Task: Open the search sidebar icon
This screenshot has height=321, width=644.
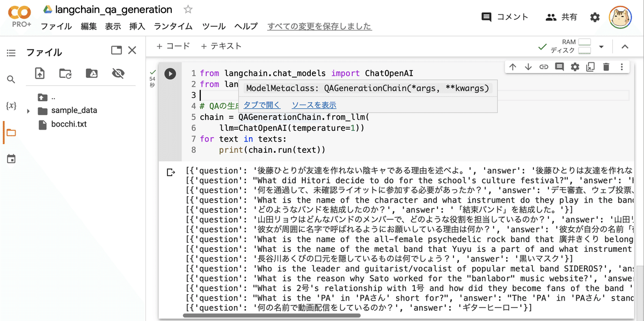Action: pos(11,79)
